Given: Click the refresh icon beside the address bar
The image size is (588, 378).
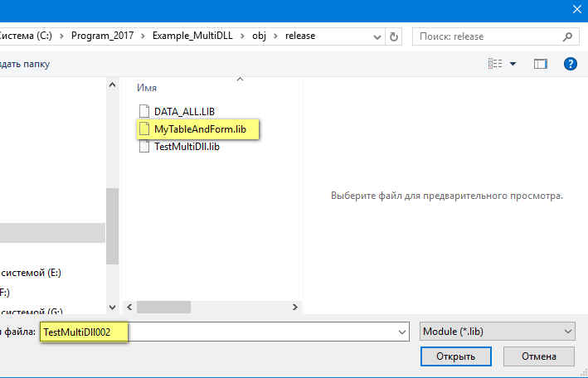Looking at the screenshot, I should (393, 36).
